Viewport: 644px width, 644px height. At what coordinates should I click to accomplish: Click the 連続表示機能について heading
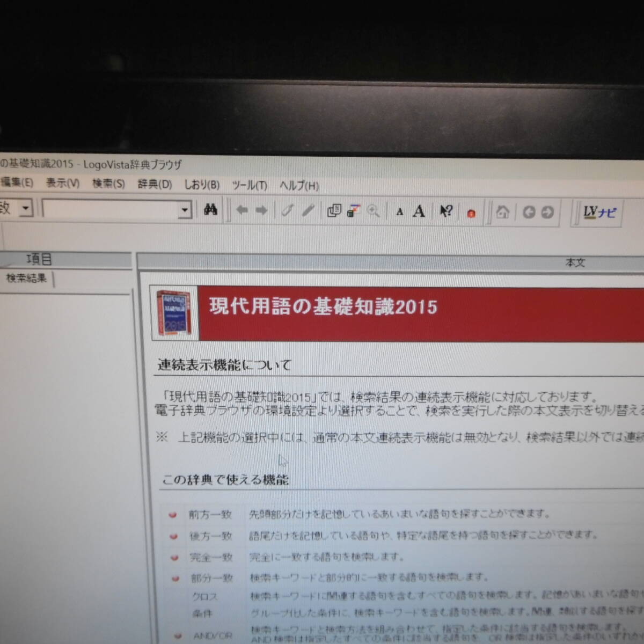(224, 365)
